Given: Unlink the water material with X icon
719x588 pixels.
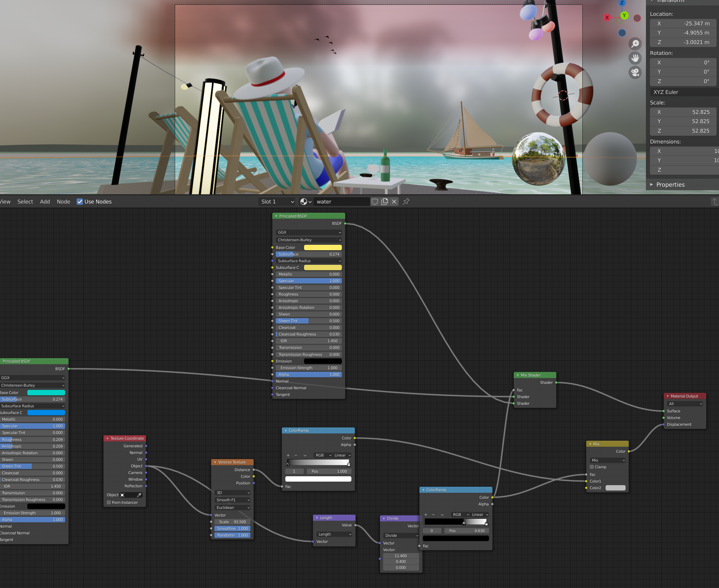Looking at the screenshot, I should coord(394,202).
